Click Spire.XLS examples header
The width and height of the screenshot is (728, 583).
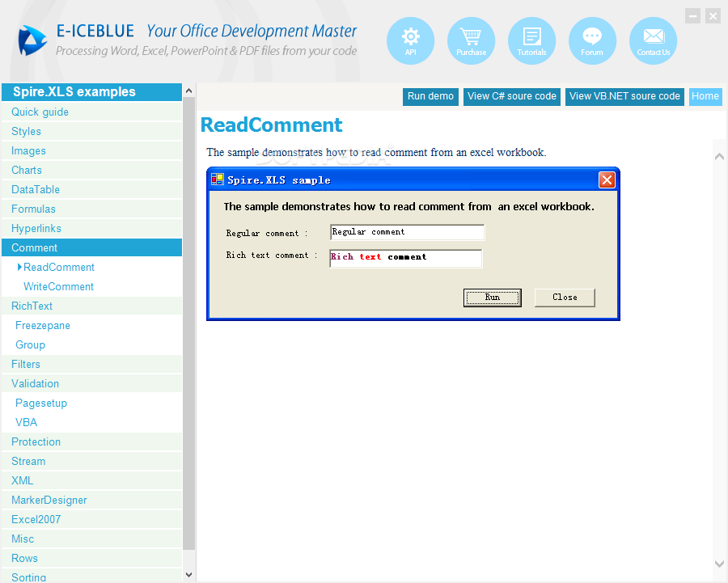click(x=92, y=92)
